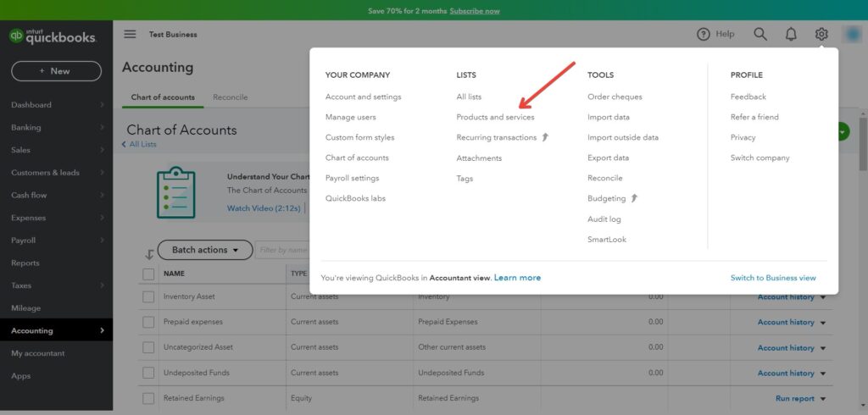Open the user profile avatar
This screenshot has height=415, width=868.
click(851, 35)
